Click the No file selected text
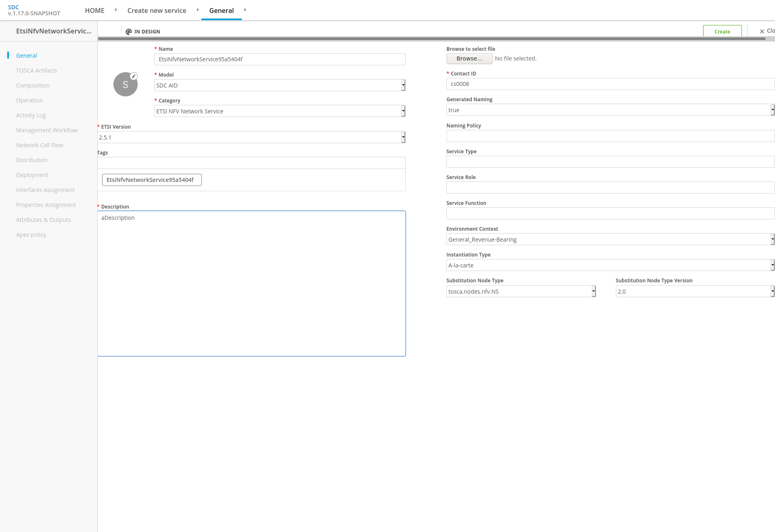 pos(515,58)
